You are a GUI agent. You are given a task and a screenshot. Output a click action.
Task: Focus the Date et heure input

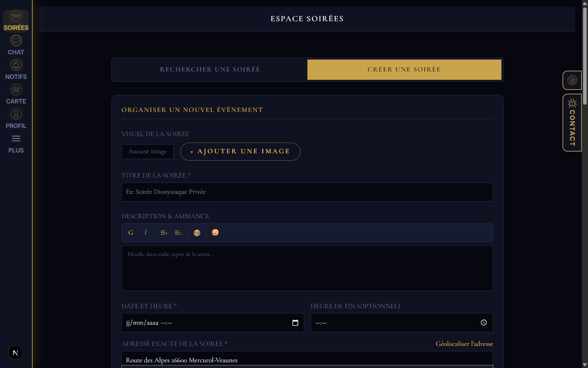tap(212, 323)
